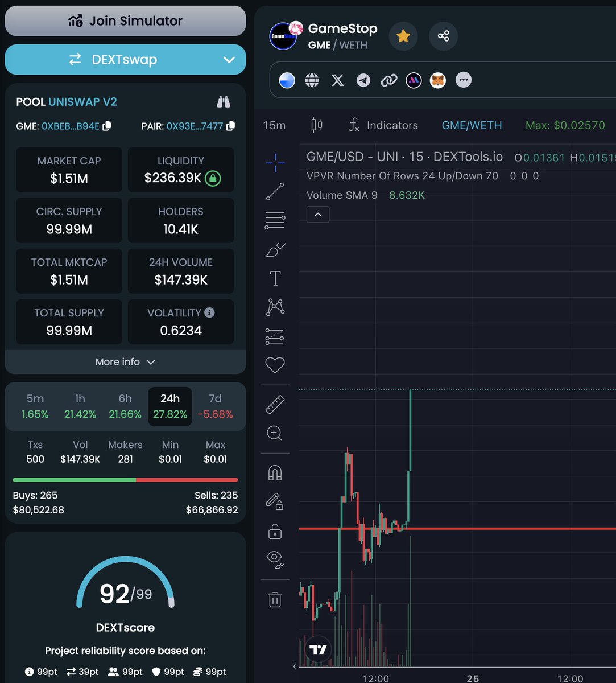
Task: Open the UNISWAP V2 pool link
Action: 82,102
